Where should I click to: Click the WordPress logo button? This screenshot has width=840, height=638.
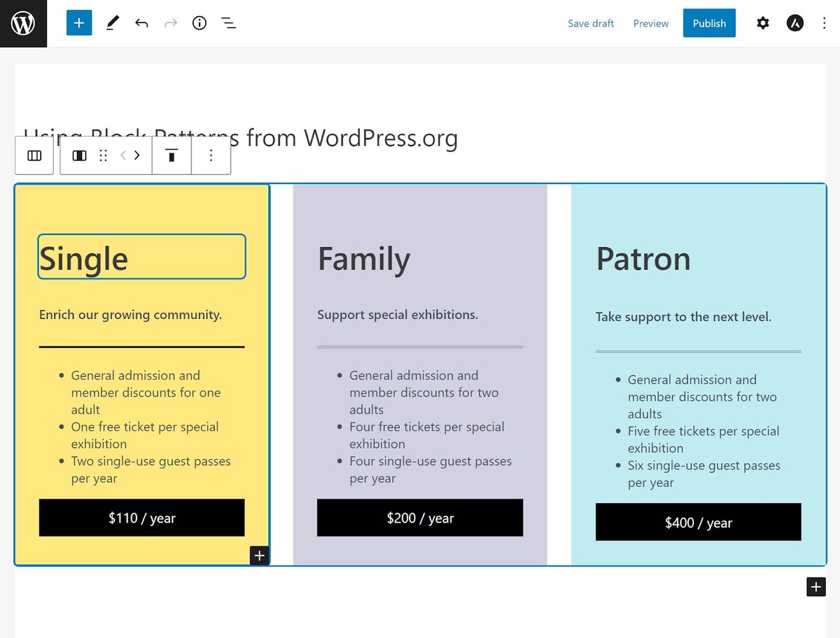[23, 23]
